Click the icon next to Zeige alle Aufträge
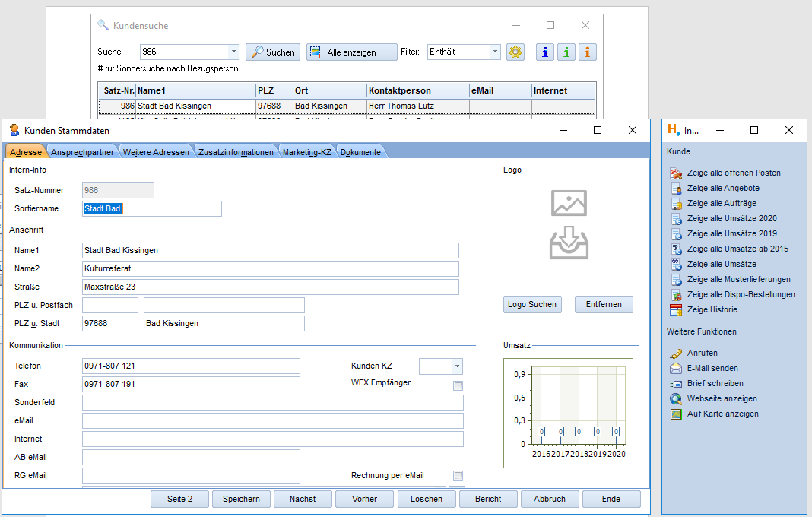The width and height of the screenshot is (812, 517). pyautogui.click(x=676, y=204)
